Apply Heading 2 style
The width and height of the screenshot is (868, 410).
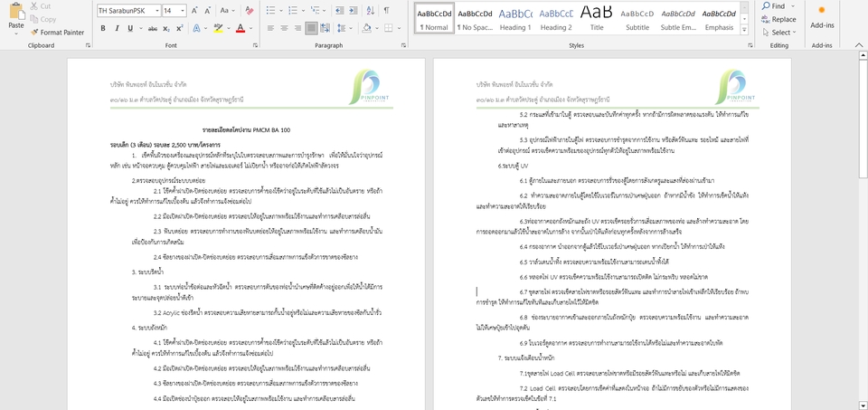[x=556, y=18]
